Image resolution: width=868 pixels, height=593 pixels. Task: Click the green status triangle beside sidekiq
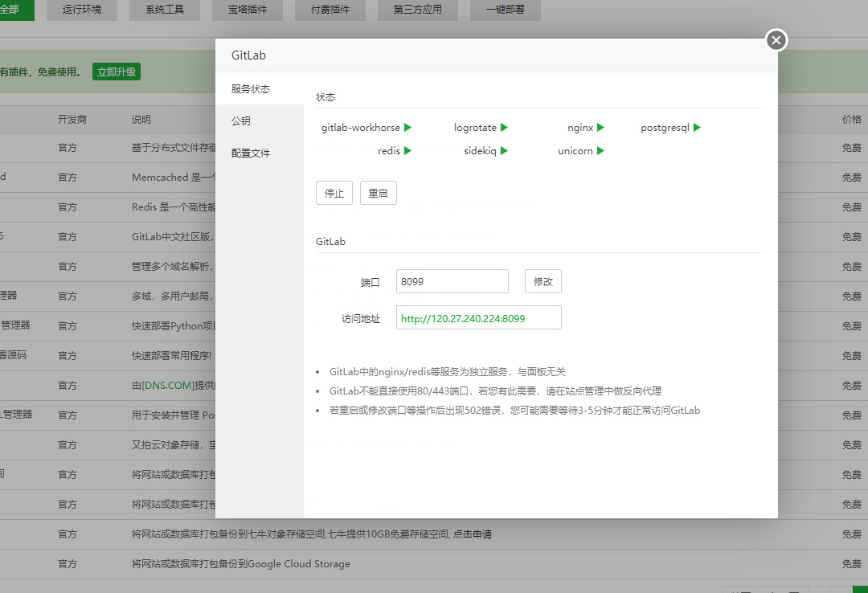pos(504,150)
